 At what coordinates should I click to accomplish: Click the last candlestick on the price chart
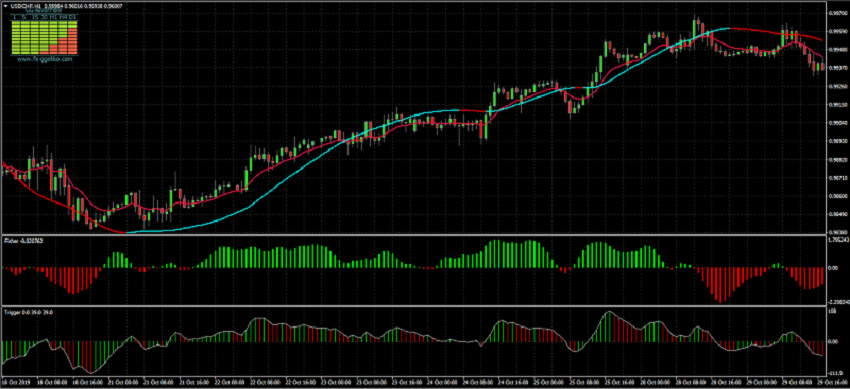coord(823,67)
